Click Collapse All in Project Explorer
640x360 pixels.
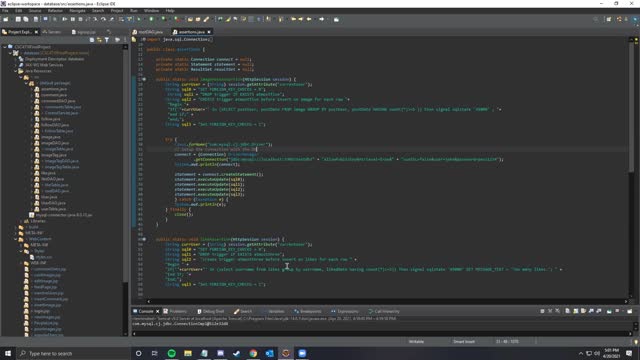point(92,40)
